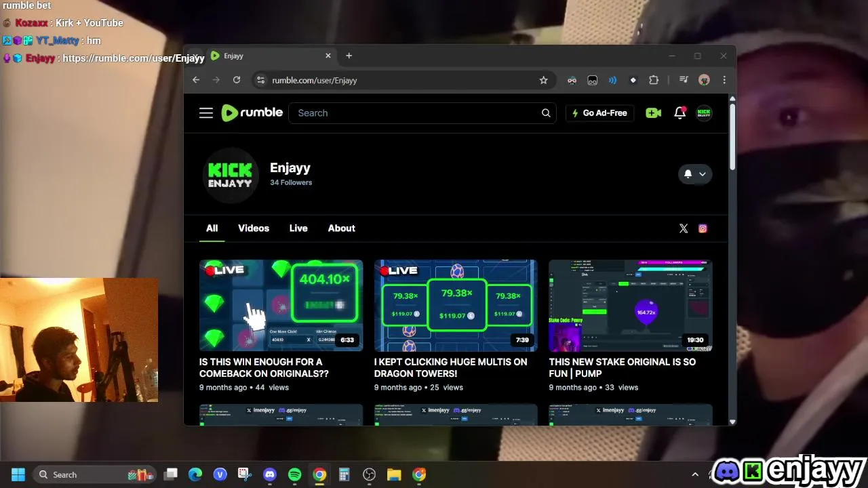This screenshot has width=868, height=488.
Task: Open Microsoft Edge from the taskbar
Action: (195, 474)
